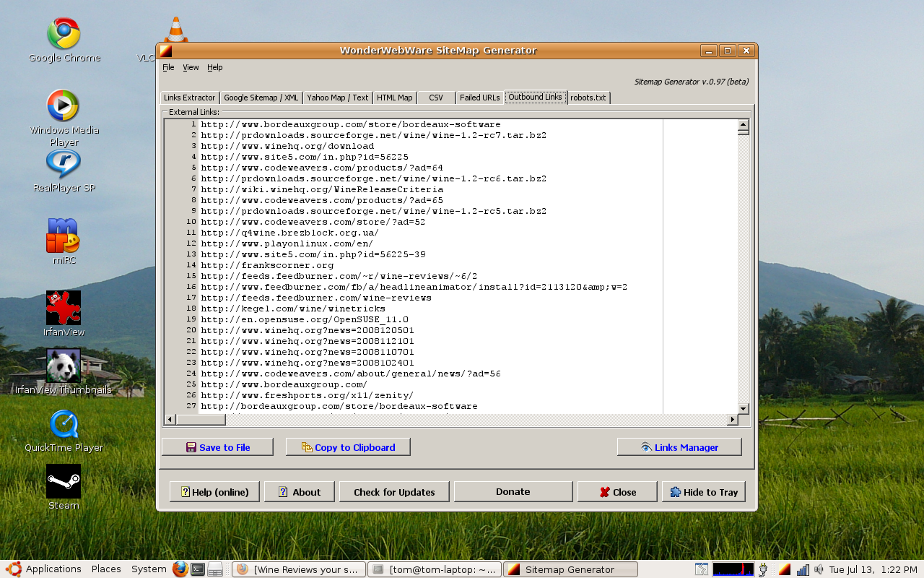Switch to Google Sitemap / XML tab

pos(261,98)
